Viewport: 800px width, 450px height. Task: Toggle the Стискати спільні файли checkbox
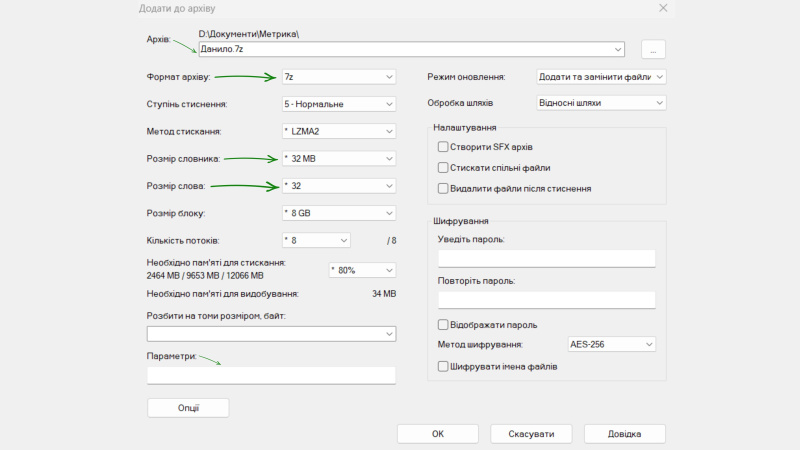coord(443,168)
